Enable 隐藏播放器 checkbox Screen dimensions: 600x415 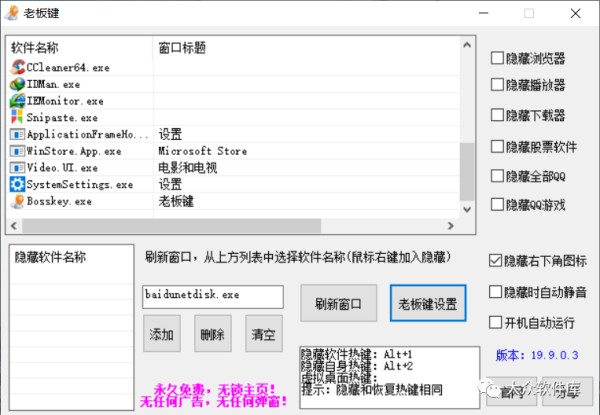497,85
